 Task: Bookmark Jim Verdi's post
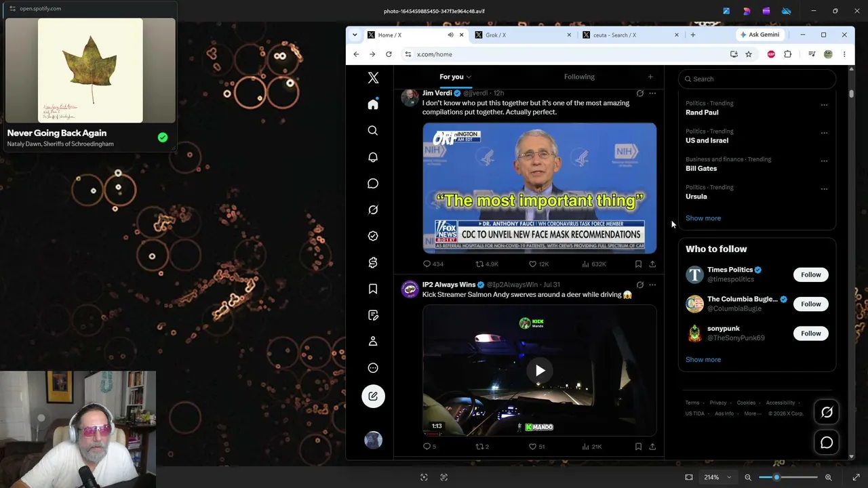click(638, 264)
